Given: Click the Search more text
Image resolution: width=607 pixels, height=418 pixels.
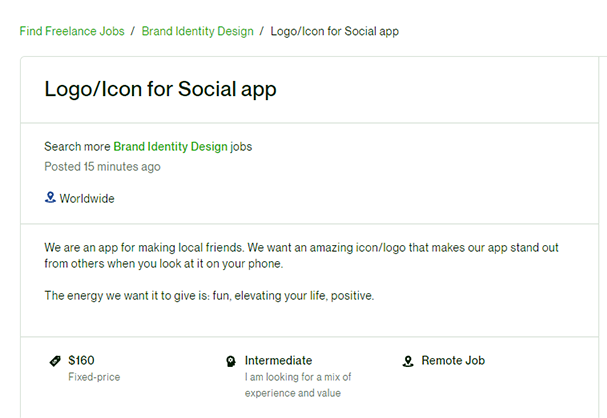Looking at the screenshot, I should point(77,147).
